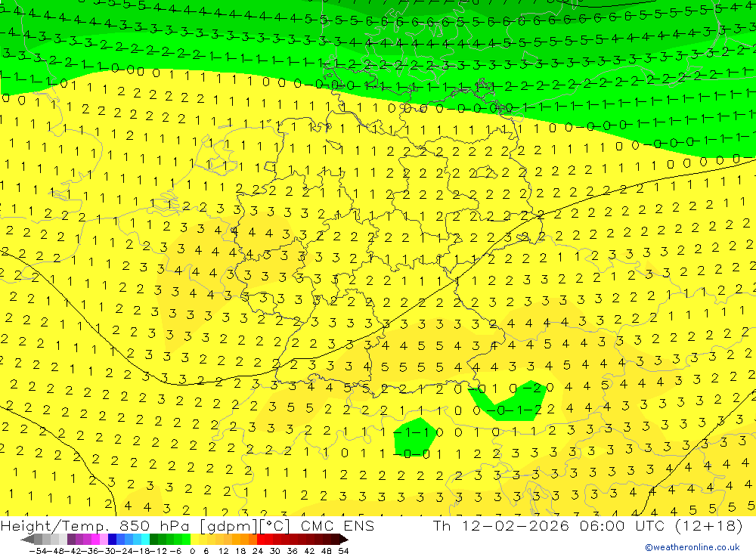Click the '18' legend scale label

point(240,551)
